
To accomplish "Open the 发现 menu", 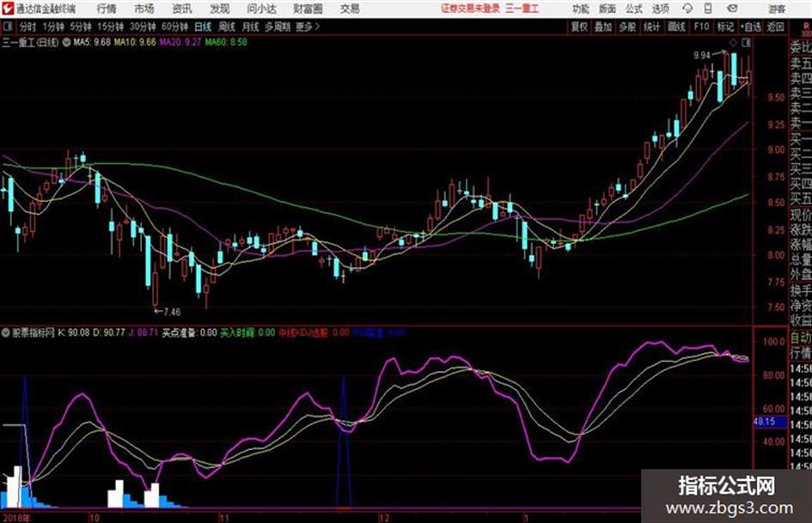I will [220, 9].
